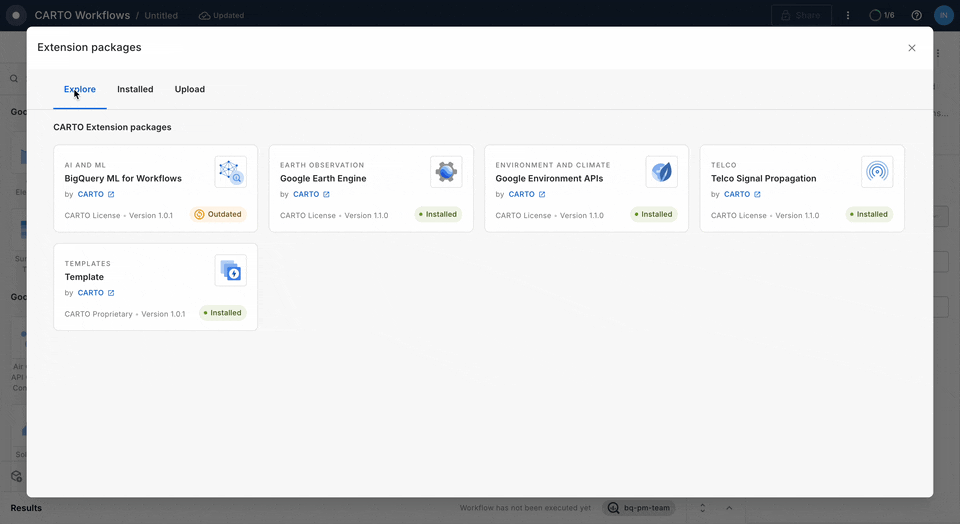Close the Extension packages dialog

(911, 48)
